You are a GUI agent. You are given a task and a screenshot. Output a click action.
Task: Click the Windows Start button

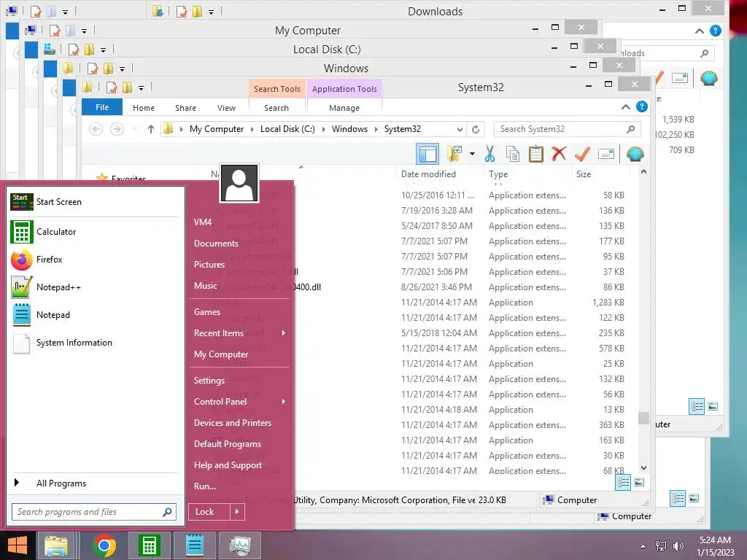(x=18, y=545)
